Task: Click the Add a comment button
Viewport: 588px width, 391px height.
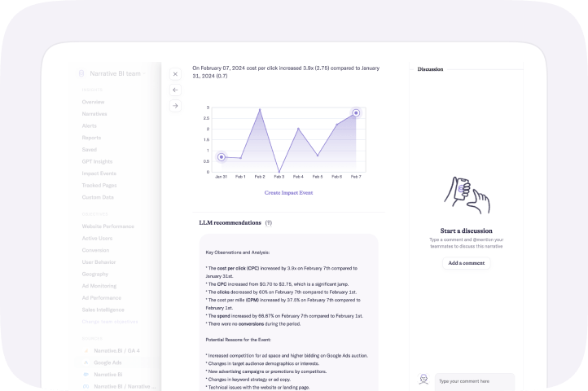Action: (x=466, y=263)
